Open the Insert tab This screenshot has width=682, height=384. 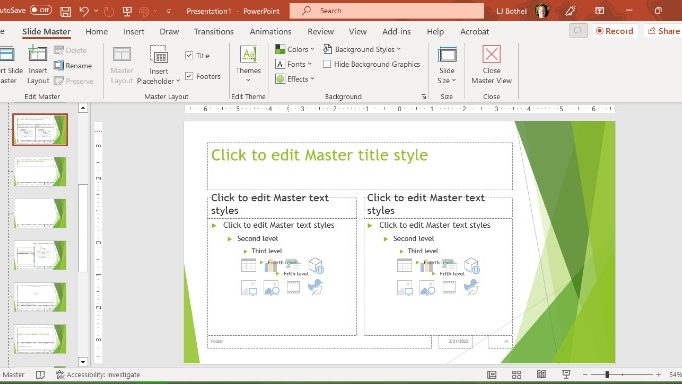pos(134,31)
